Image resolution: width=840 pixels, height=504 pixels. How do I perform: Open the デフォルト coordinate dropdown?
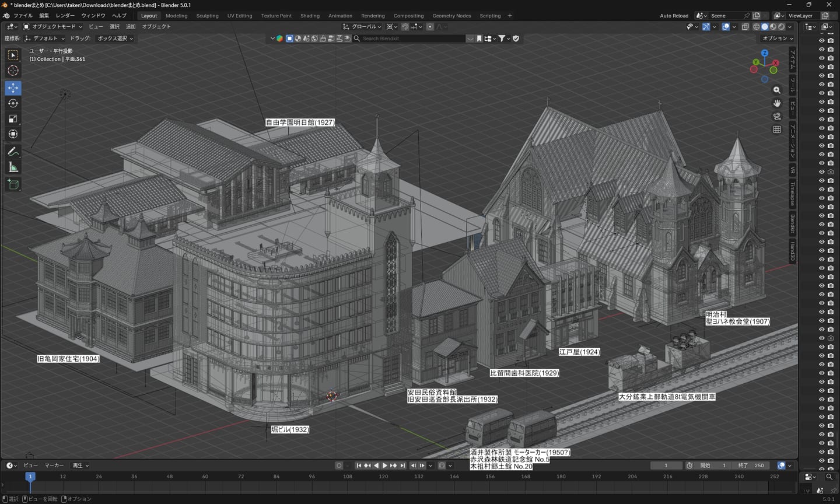(x=45, y=38)
